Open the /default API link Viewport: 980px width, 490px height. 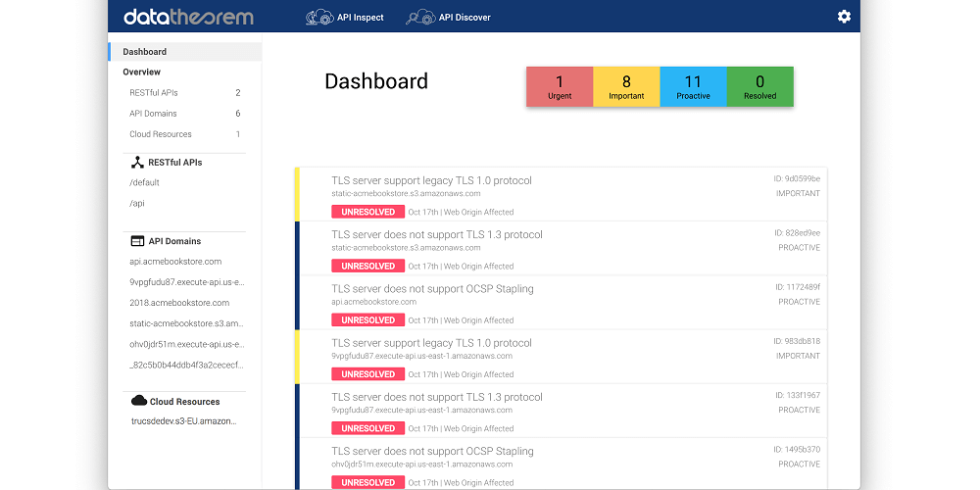[x=144, y=183]
